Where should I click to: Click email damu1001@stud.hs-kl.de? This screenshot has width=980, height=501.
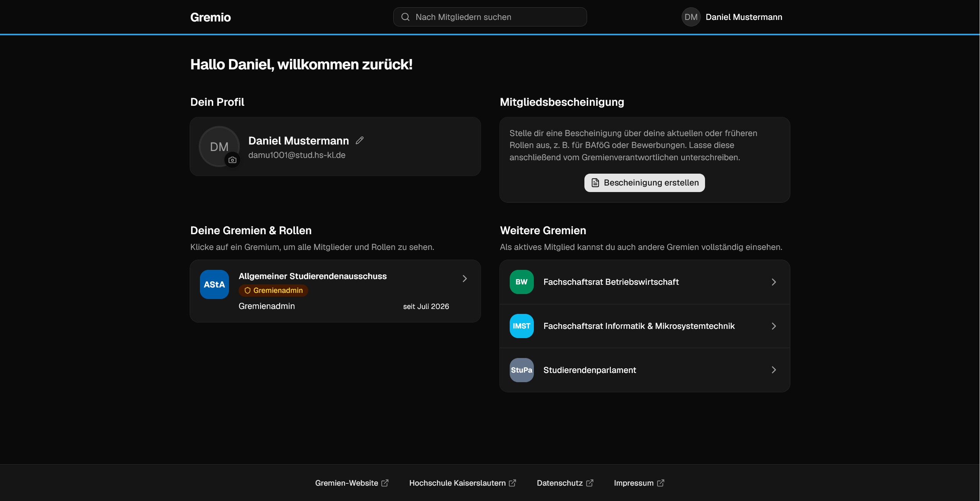296,155
